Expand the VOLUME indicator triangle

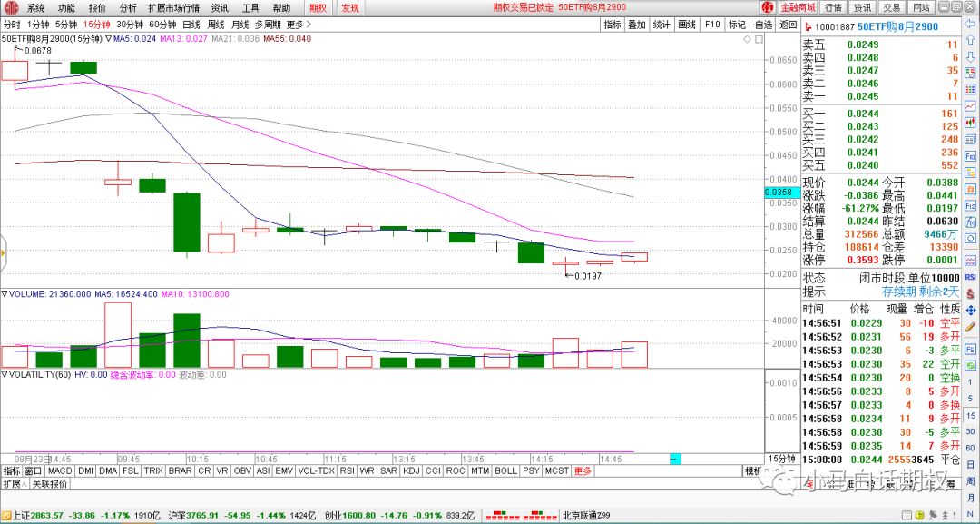pyautogui.click(x=5, y=294)
